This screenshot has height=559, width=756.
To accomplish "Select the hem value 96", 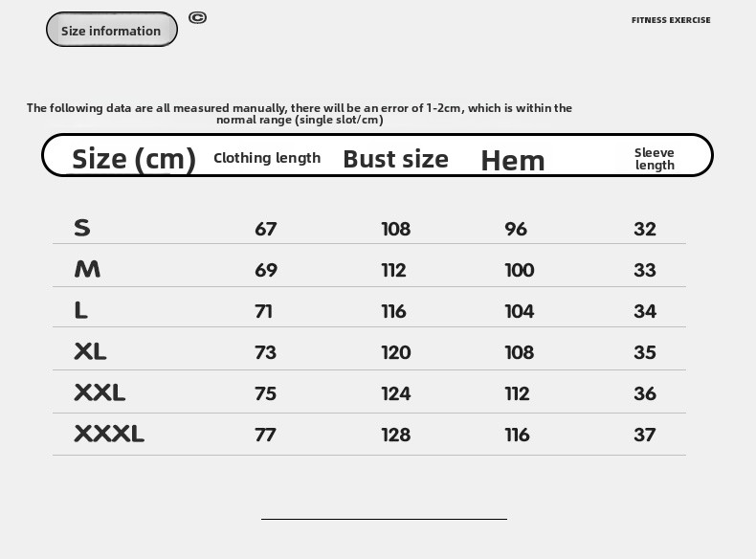I will (x=516, y=229).
